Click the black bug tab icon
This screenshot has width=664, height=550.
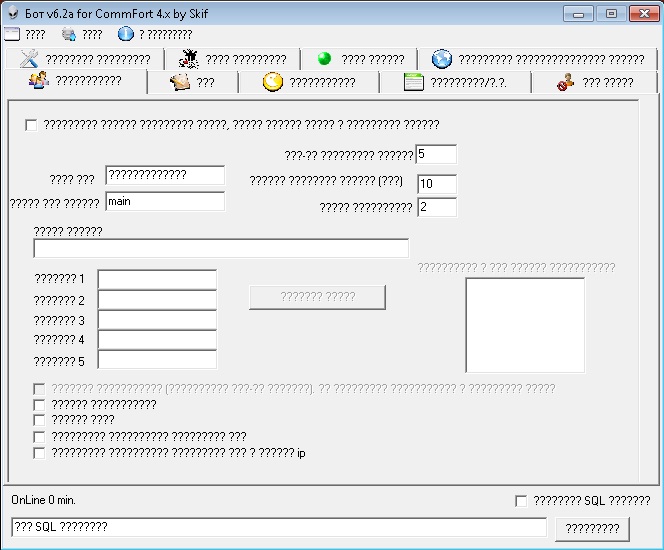pyautogui.click(x=187, y=59)
